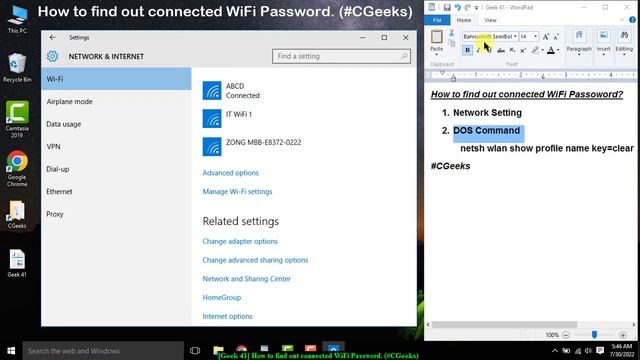Click the WordPad horizontal scrollbar

click(504, 325)
